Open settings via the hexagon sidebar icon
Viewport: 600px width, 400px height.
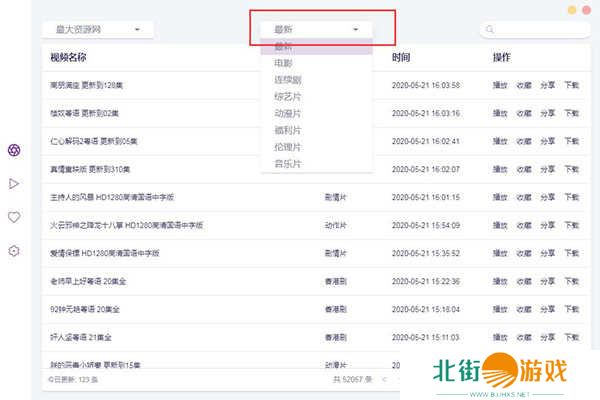tap(14, 251)
